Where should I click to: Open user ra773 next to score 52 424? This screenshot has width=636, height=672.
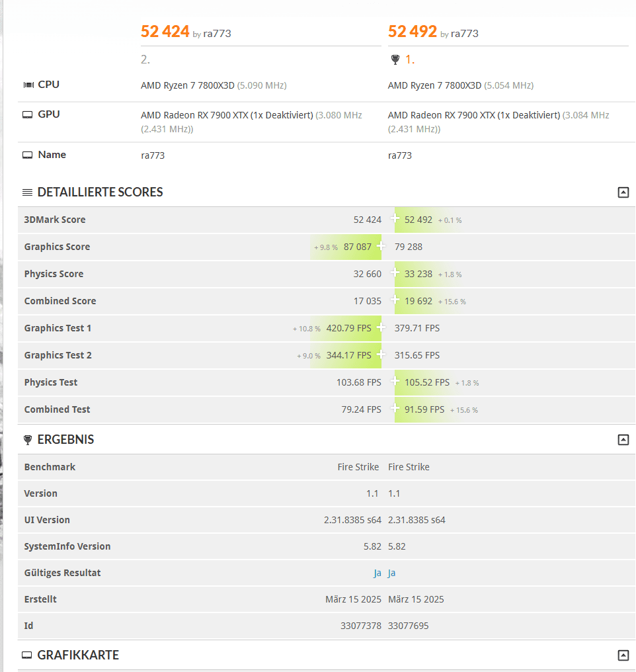coord(217,34)
